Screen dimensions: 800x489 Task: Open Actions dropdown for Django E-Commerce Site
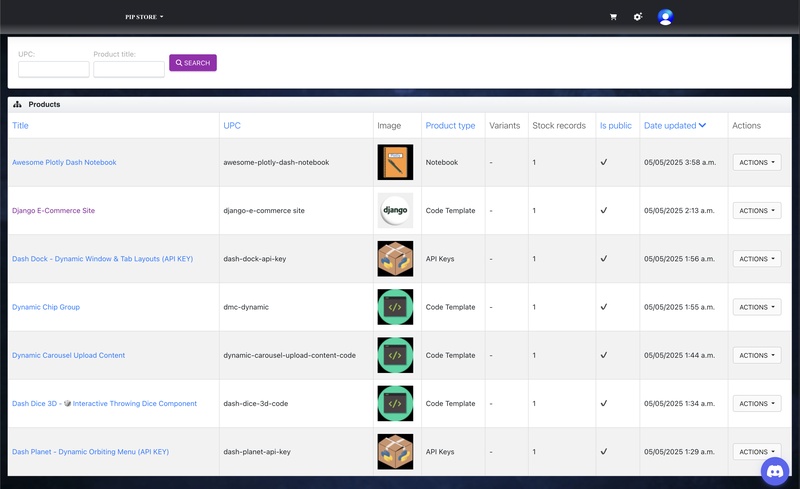tap(757, 210)
